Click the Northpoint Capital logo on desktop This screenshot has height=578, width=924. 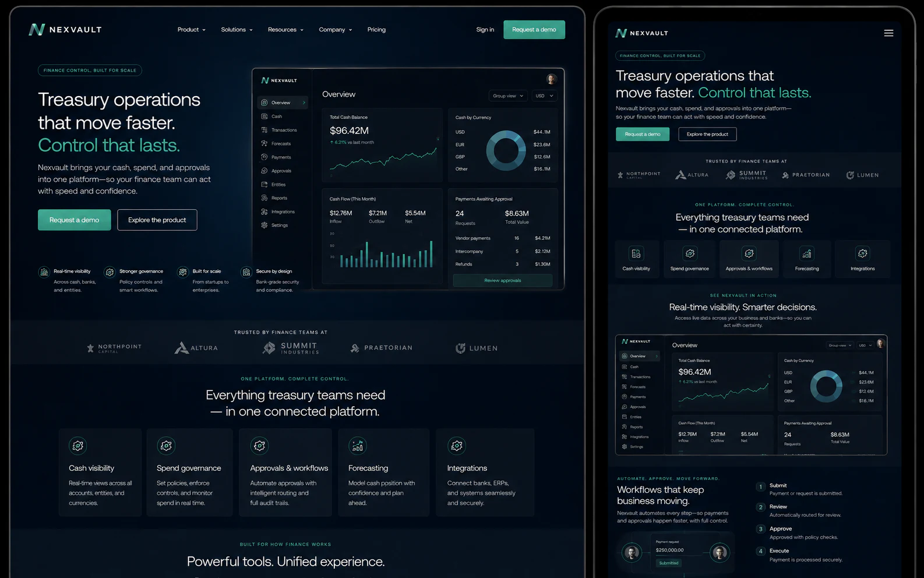click(x=114, y=348)
